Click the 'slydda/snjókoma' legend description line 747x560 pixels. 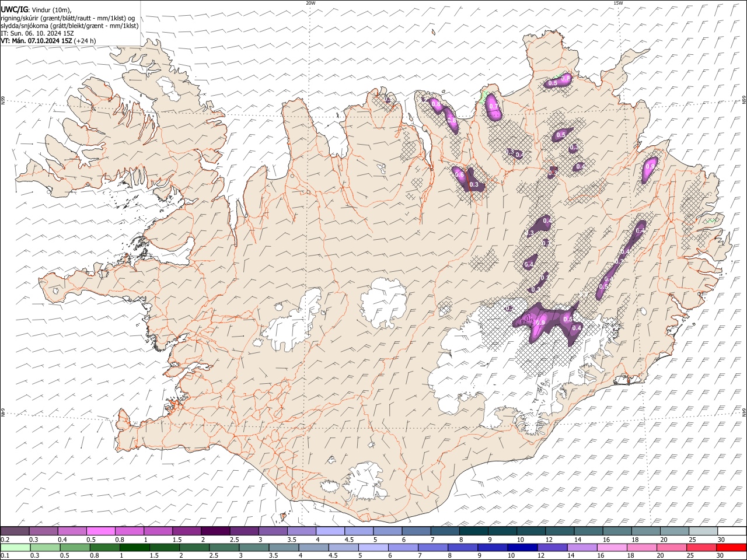pos(70,26)
